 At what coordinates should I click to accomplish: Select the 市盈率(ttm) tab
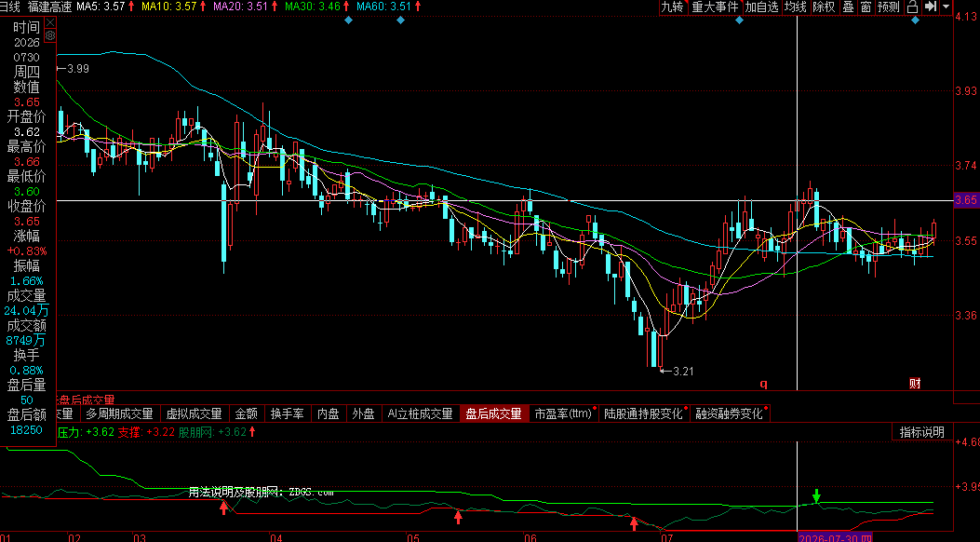[x=563, y=413]
